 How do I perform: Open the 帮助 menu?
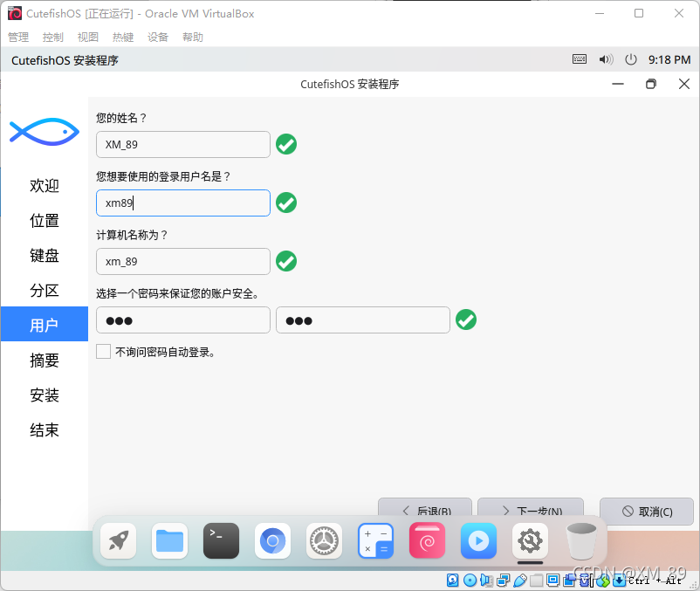coord(192,37)
